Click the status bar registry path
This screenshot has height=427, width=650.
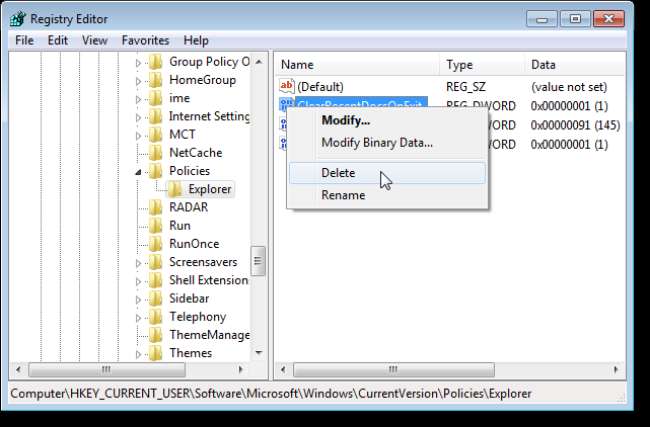click(x=271, y=393)
